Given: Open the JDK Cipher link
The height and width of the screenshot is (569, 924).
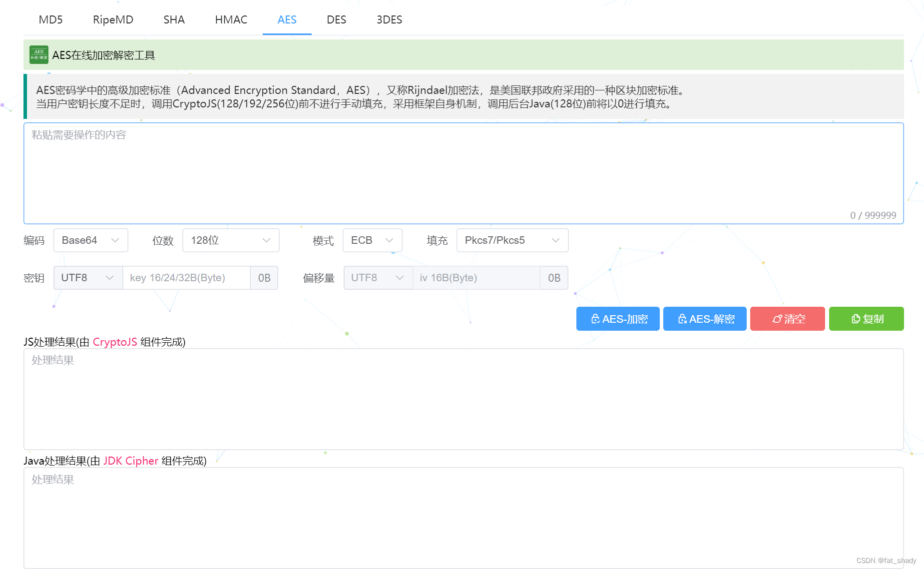Looking at the screenshot, I should coord(131,461).
